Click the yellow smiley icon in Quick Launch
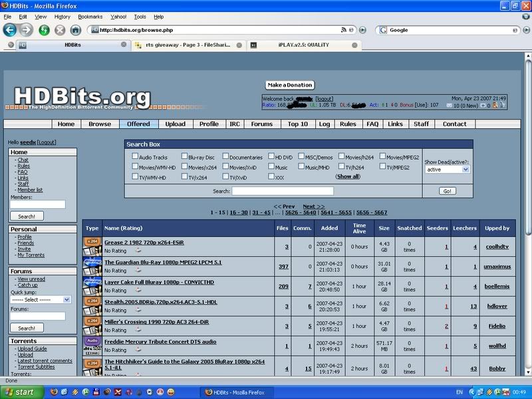 (171, 392)
